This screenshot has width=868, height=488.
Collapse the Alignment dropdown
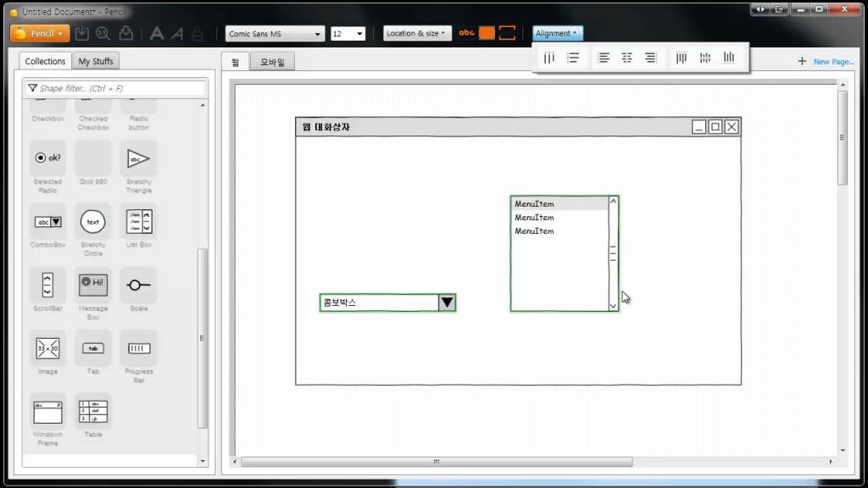click(x=557, y=33)
